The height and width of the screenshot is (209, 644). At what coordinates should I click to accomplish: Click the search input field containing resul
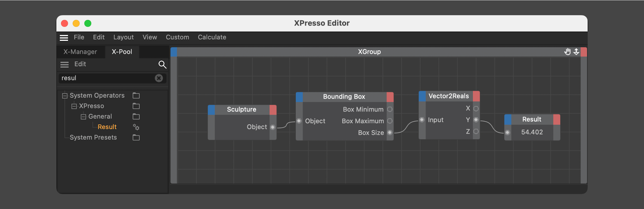tap(107, 78)
